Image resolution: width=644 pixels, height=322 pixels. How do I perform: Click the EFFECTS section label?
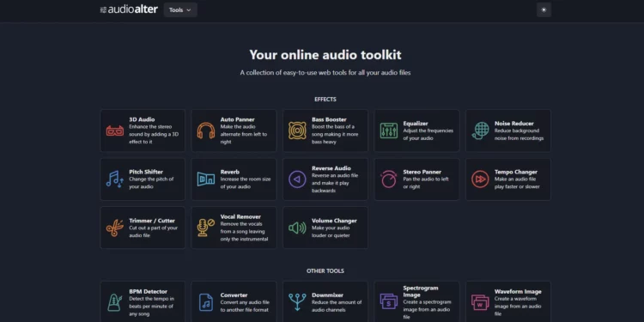click(325, 100)
